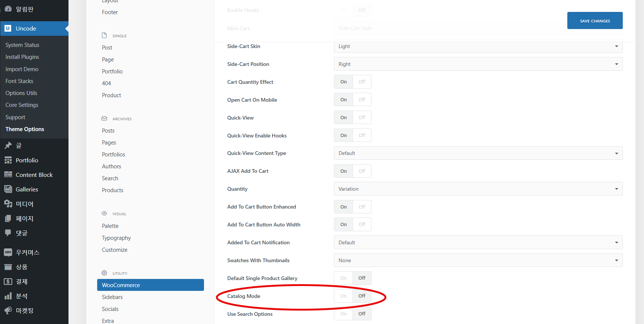Select Theme Options submenu item
The width and height of the screenshot is (644, 324).
click(x=25, y=129)
